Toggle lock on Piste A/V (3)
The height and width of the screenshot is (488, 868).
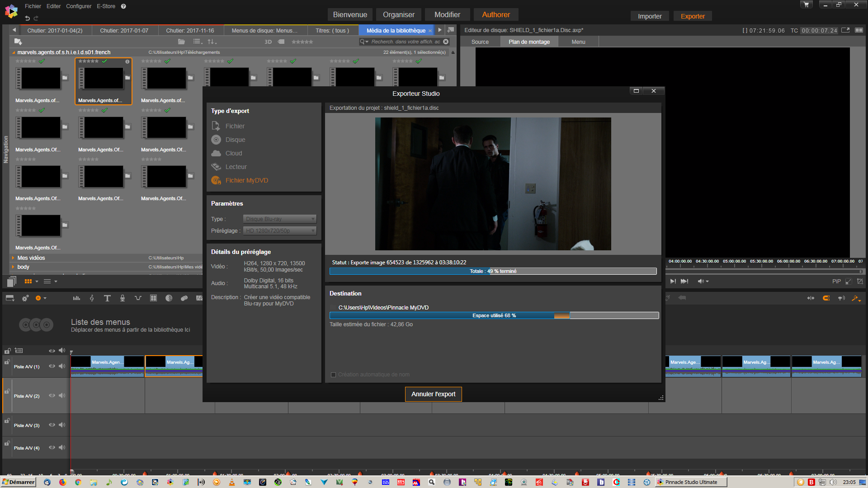7,421
